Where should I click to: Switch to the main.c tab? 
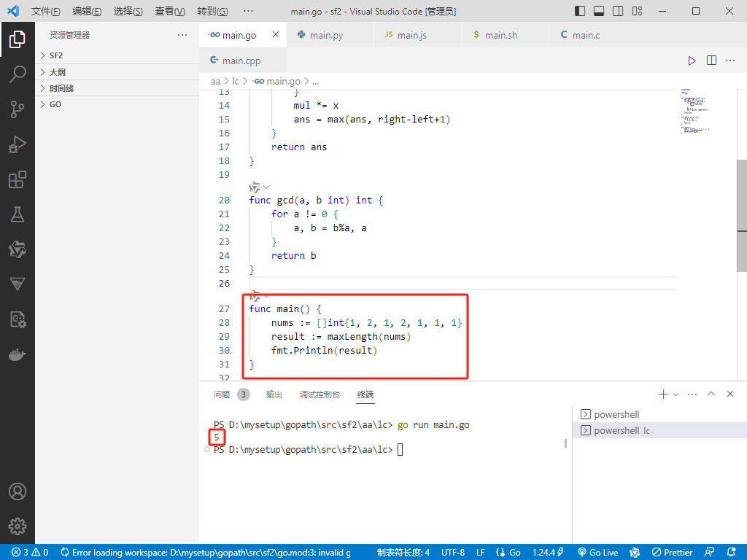click(x=592, y=35)
